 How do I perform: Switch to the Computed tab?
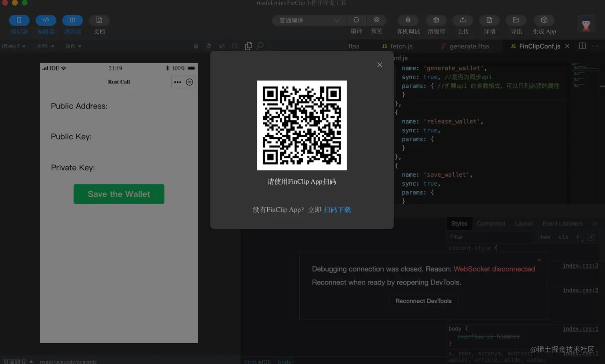pyautogui.click(x=491, y=224)
